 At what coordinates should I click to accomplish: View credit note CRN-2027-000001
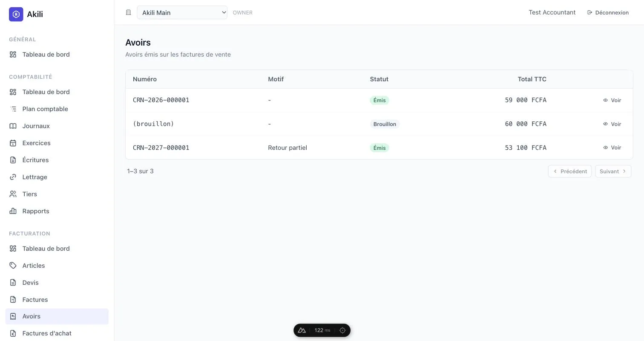click(612, 148)
